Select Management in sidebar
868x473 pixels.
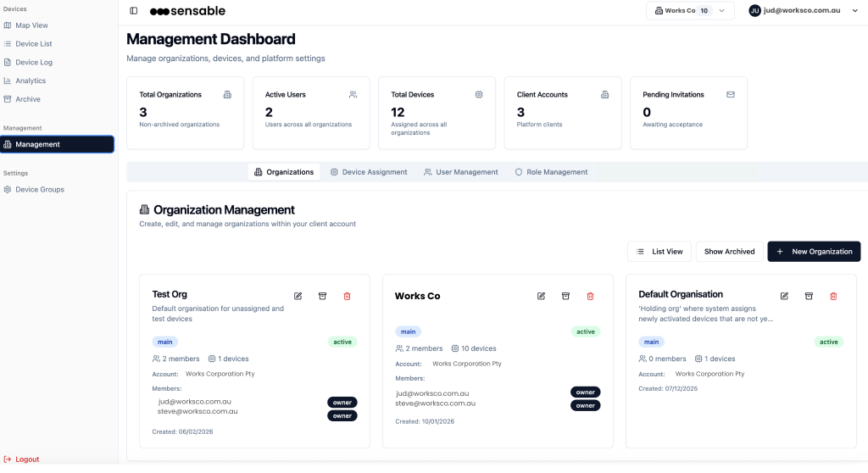point(57,145)
